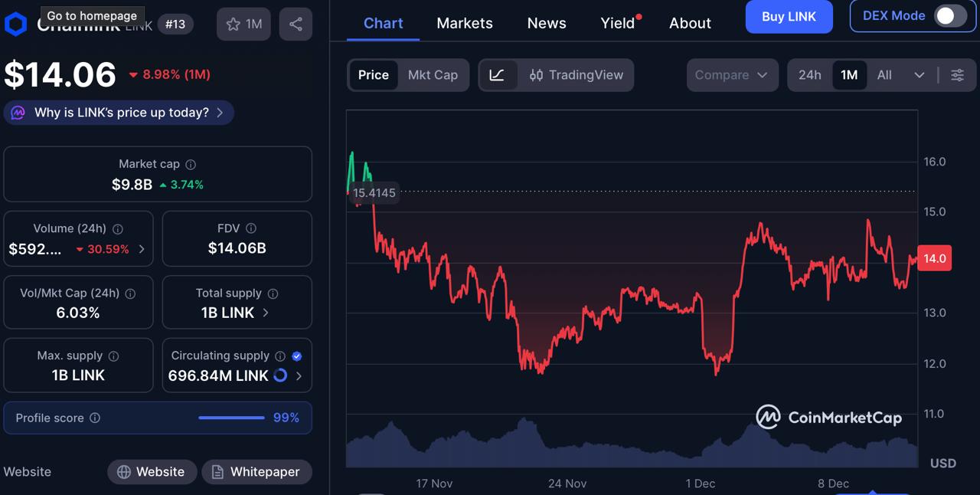The width and height of the screenshot is (980, 495).
Task: Open 'Why is LINK's price up today?' banner
Action: (x=119, y=112)
